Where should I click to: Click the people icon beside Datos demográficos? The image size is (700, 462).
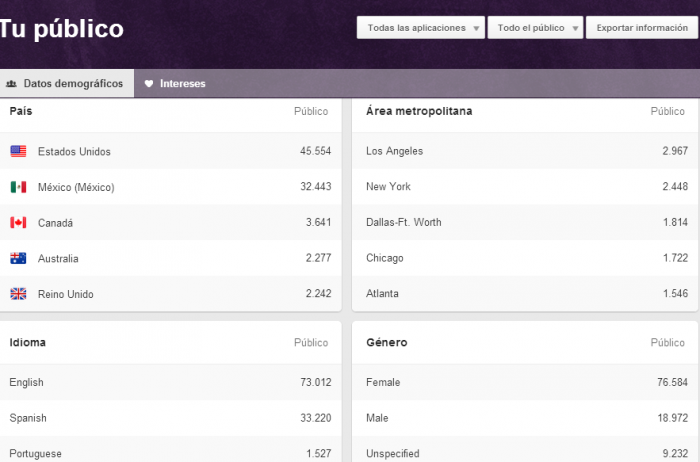pos(11,84)
